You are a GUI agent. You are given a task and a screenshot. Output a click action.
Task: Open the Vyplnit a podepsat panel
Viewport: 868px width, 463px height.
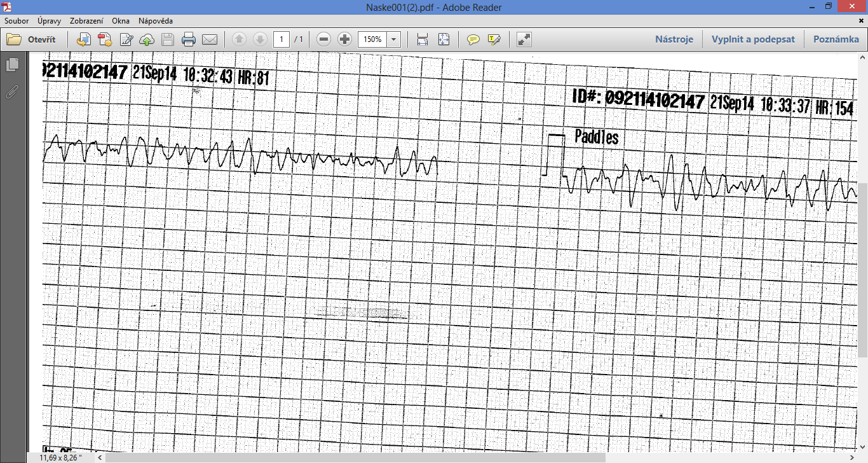753,39
